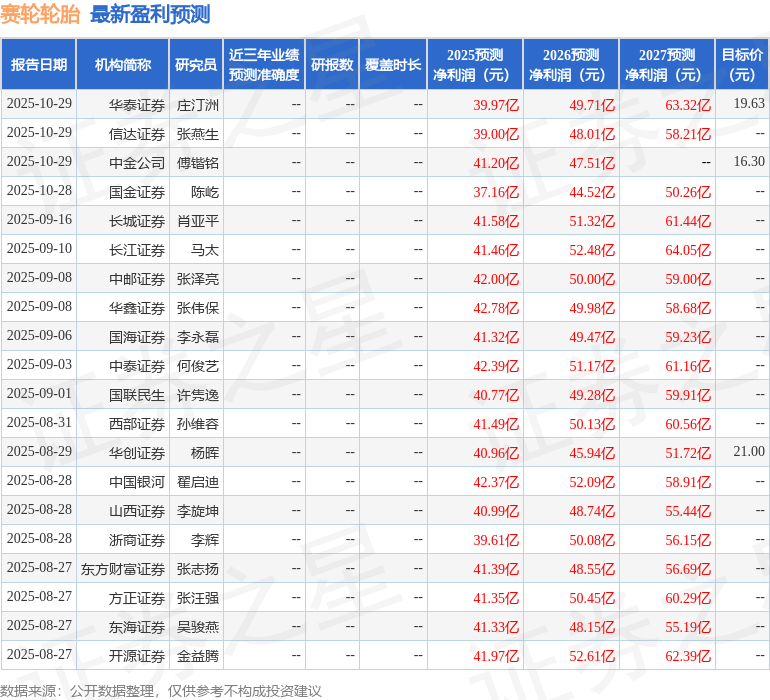This screenshot has height=700, width=770.
Task: Click the 2027预测净利润 column header
Action: (667, 65)
